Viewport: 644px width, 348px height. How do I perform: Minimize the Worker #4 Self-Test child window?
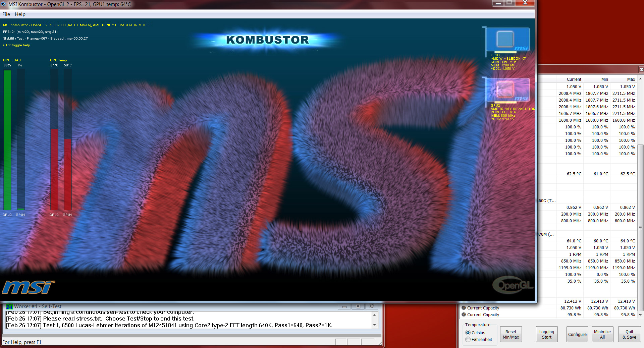click(344, 306)
